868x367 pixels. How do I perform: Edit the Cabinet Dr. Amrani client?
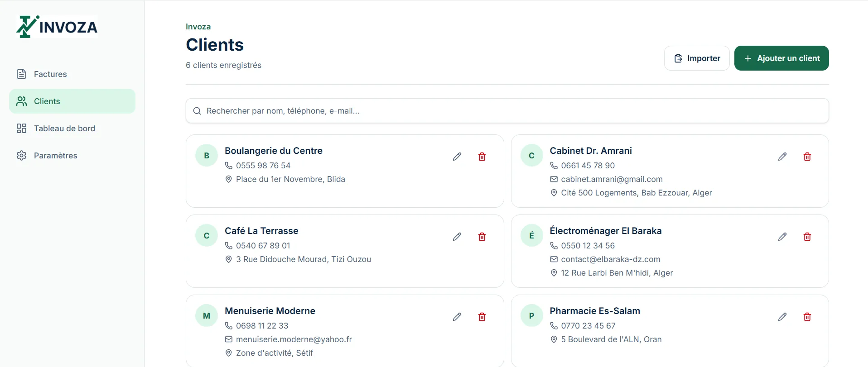[x=782, y=157]
